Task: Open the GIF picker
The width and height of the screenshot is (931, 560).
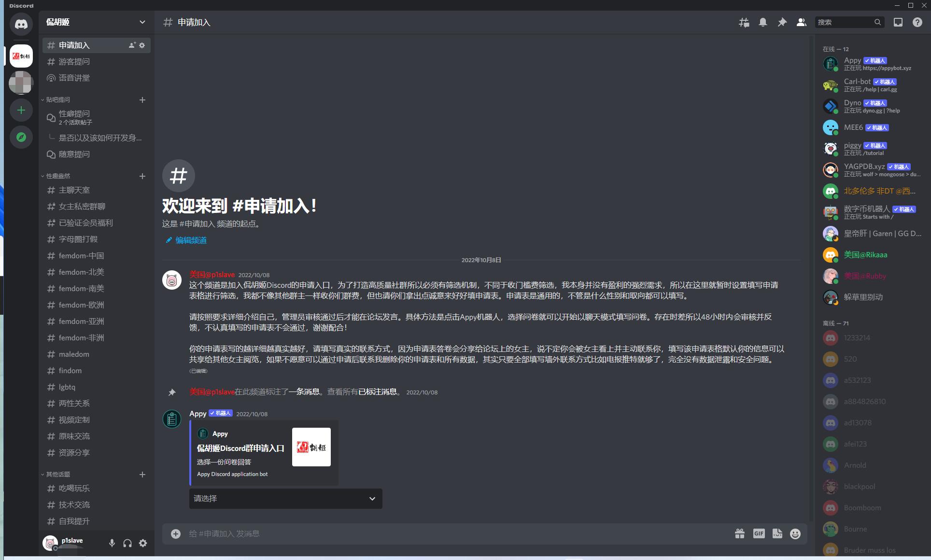Action: [759, 533]
